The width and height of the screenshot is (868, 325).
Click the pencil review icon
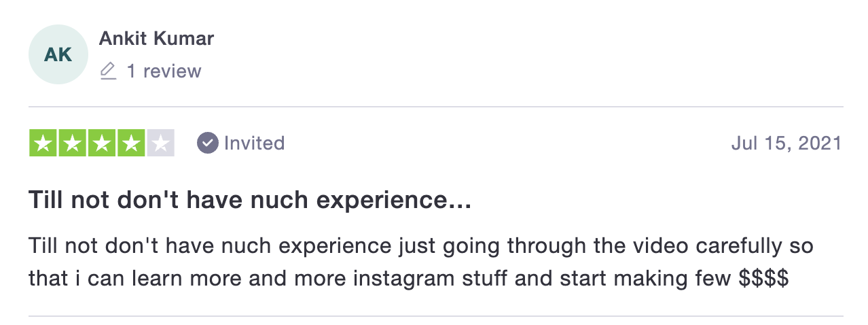[108, 71]
